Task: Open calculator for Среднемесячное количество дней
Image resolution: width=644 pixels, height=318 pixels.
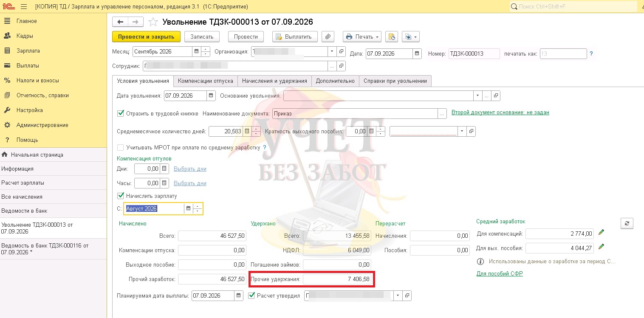Action: click(246, 132)
